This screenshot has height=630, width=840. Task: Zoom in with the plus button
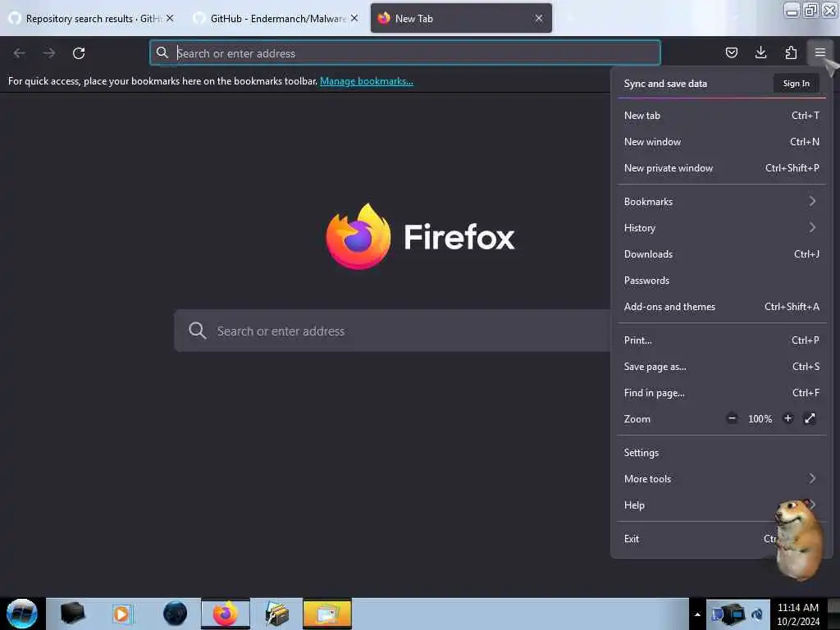click(x=787, y=418)
